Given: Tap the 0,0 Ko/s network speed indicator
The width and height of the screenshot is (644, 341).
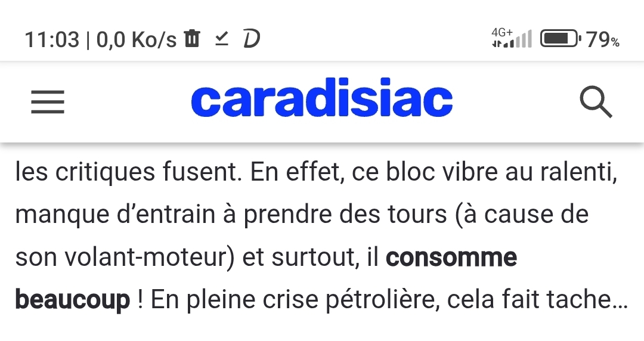Looking at the screenshot, I should pyautogui.click(x=137, y=40).
